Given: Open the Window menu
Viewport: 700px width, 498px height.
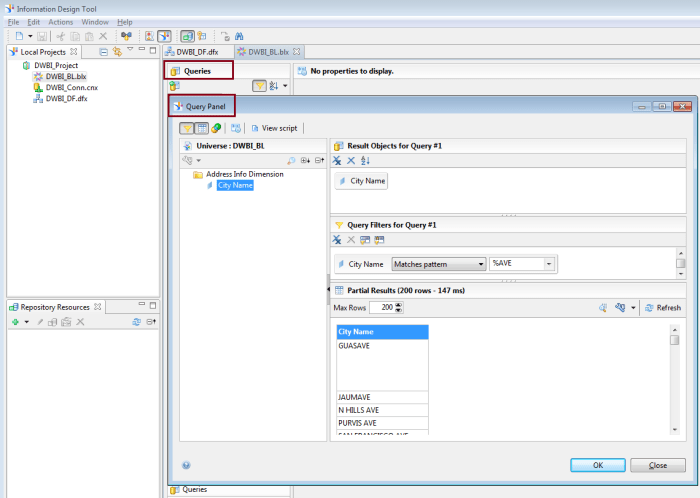Looking at the screenshot, I should click(x=95, y=21).
